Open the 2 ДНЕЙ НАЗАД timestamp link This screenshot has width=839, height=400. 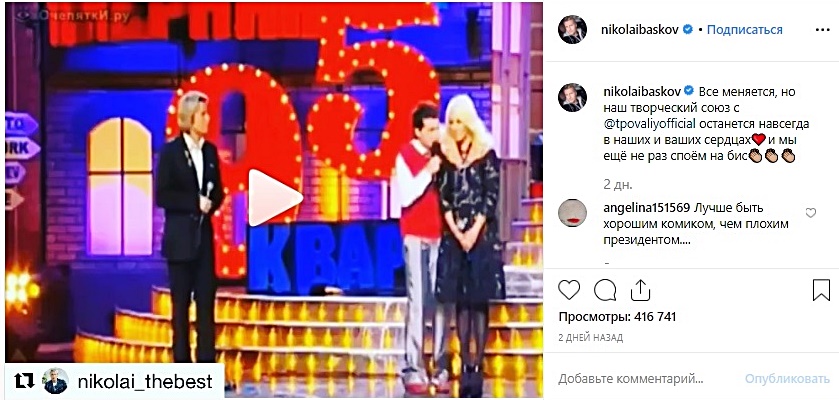click(x=590, y=338)
